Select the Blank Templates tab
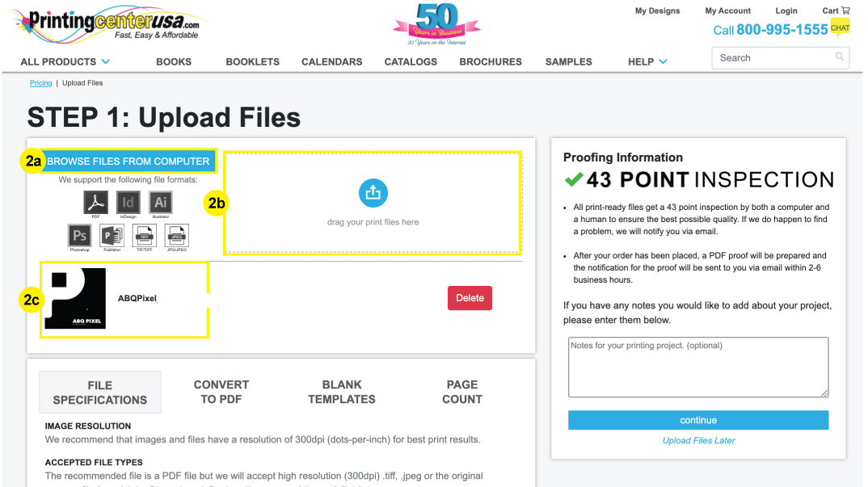The width and height of the screenshot is (868, 487). [342, 392]
